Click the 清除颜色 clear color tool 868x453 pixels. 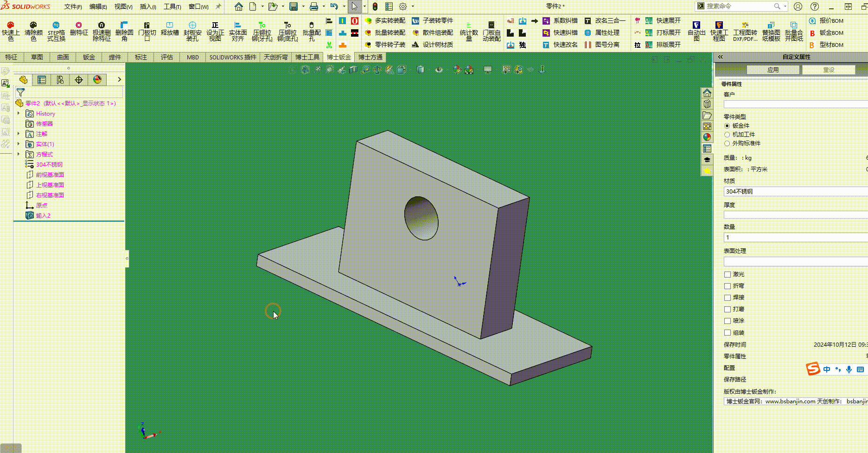(33, 31)
